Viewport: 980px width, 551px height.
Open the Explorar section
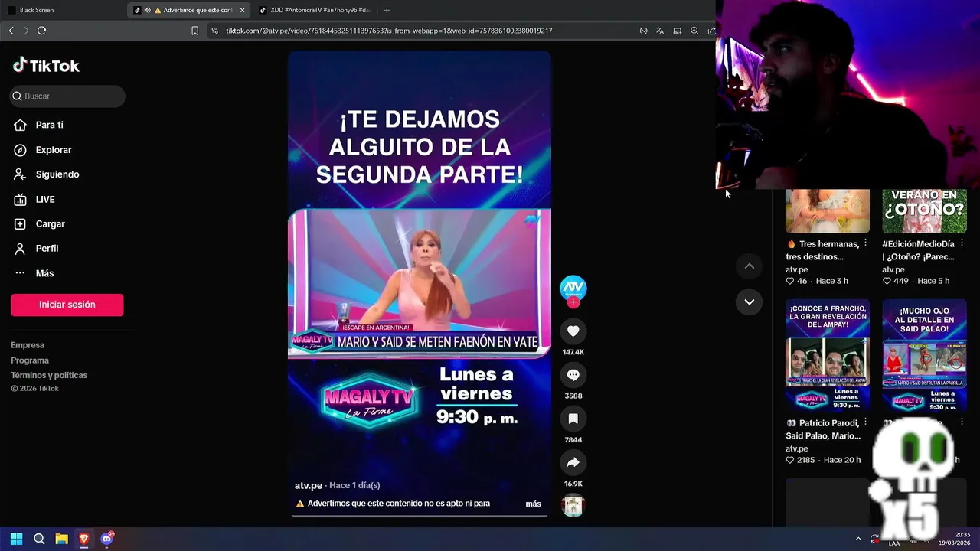coord(53,150)
